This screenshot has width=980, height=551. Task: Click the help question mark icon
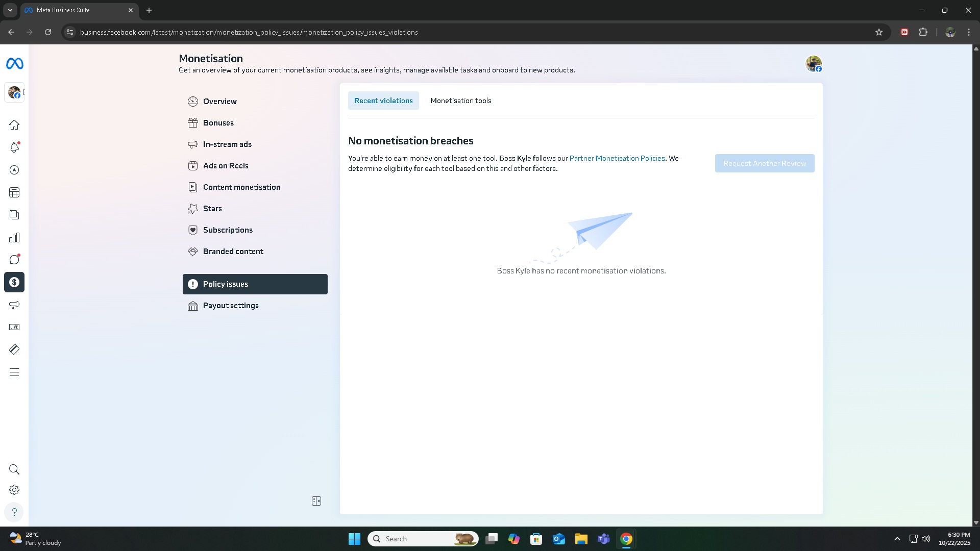pyautogui.click(x=14, y=512)
